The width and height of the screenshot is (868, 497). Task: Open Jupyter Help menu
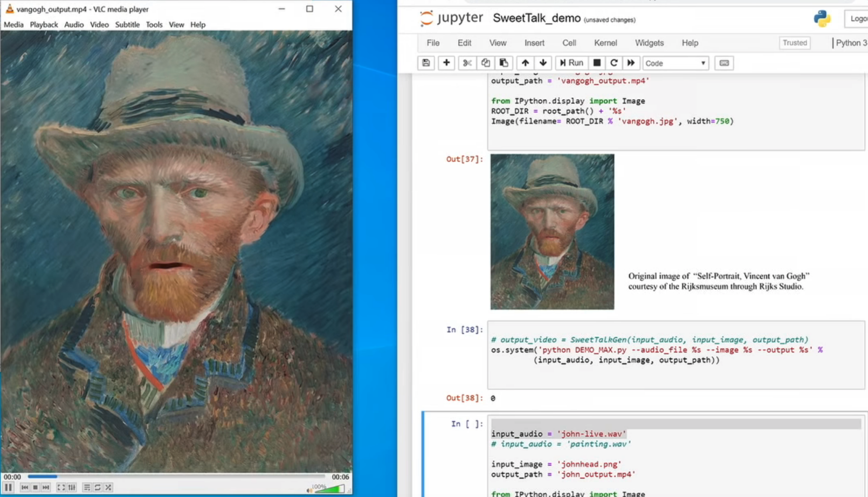click(690, 43)
